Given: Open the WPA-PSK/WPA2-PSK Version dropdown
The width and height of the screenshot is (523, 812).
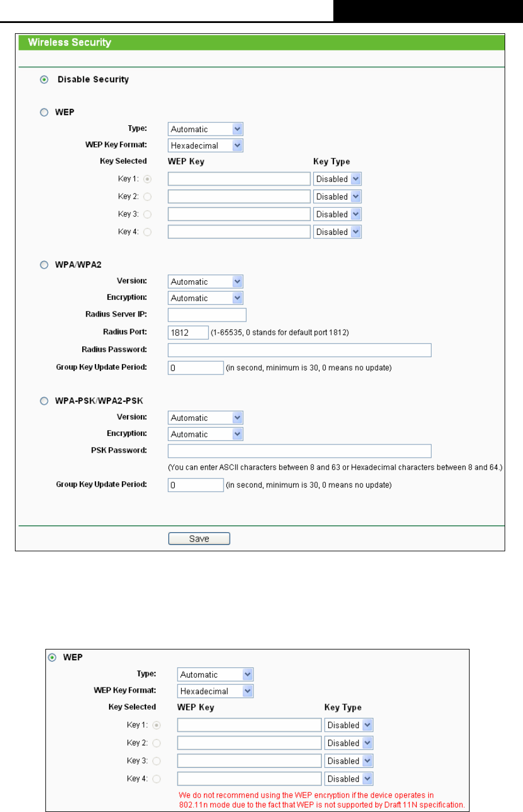Looking at the screenshot, I should tap(206, 417).
